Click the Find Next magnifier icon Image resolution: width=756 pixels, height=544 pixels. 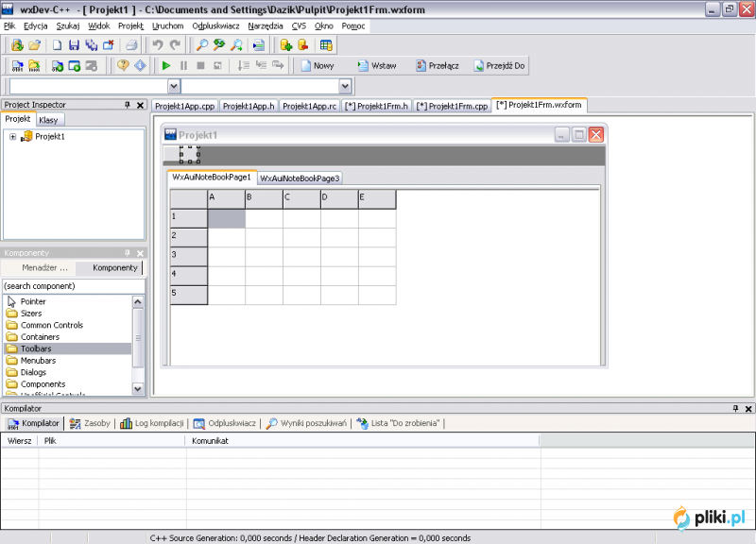coord(236,45)
